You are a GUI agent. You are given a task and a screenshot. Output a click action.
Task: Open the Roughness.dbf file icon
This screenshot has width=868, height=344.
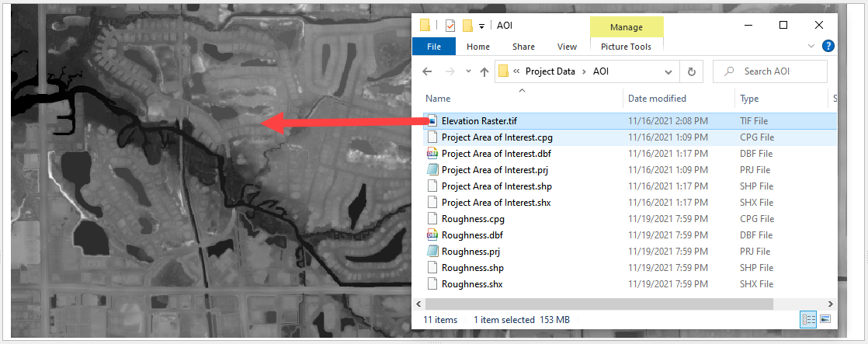tap(432, 235)
